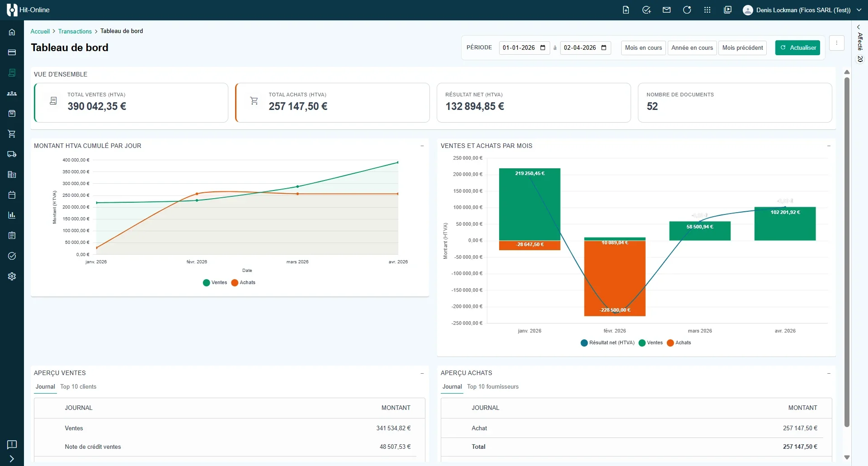Open the video library icon in header
This screenshot has width=868, height=466.
pos(728,10)
